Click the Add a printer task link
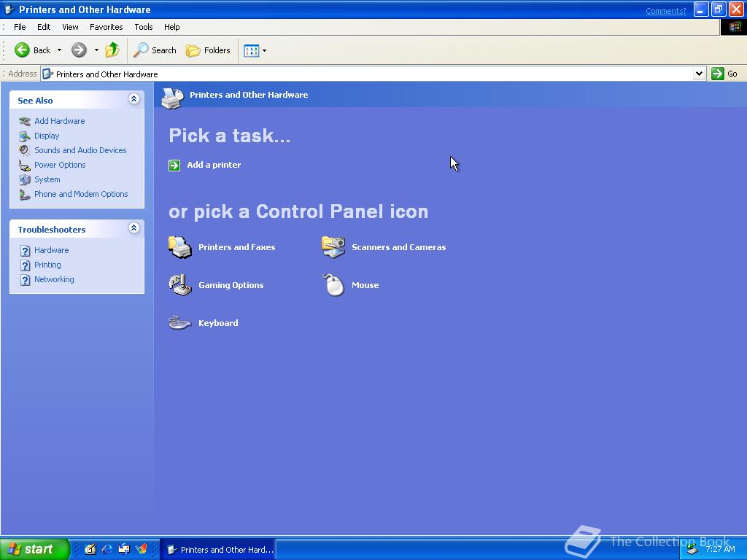The height and width of the screenshot is (560, 747). pyautogui.click(x=214, y=165)
